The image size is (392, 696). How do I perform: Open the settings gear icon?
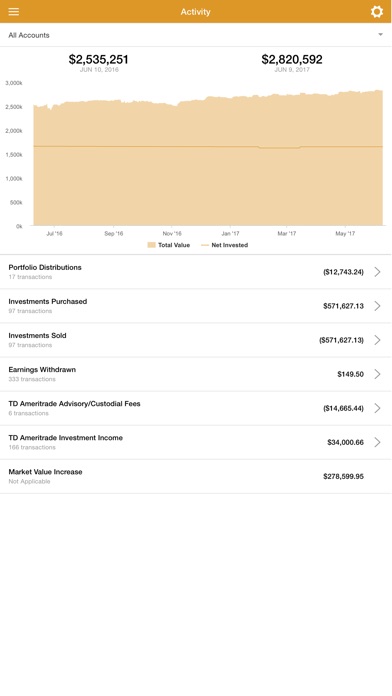click(x=376, y=12)
